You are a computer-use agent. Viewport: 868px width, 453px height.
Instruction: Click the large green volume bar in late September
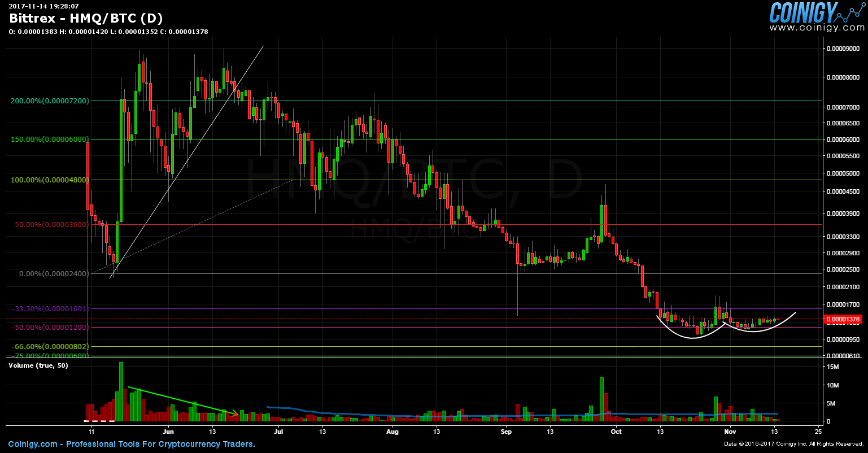(x=602, y=399)
